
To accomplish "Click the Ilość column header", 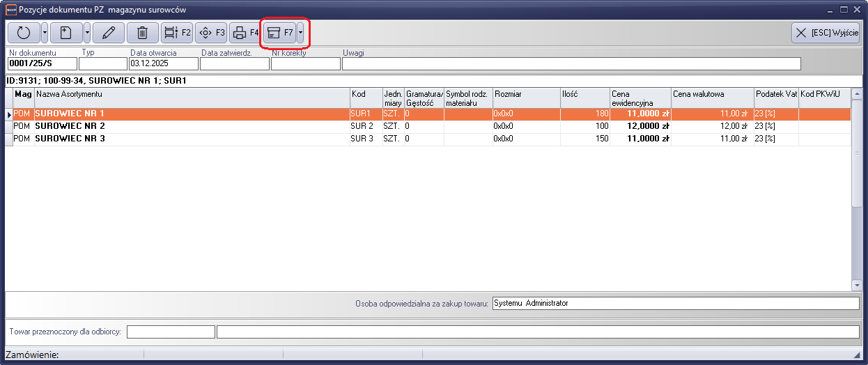I will [x=584, y=94].
